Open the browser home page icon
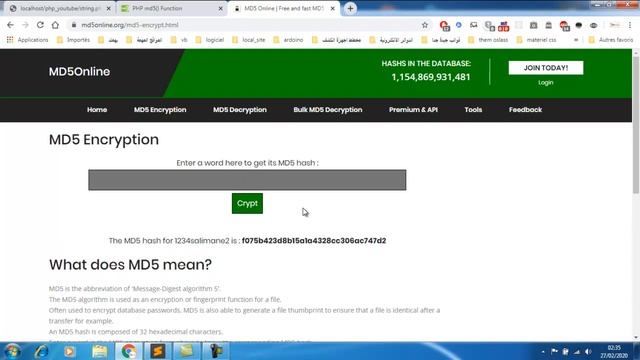The width and height of the screenshot is (640, 360). 55,25
